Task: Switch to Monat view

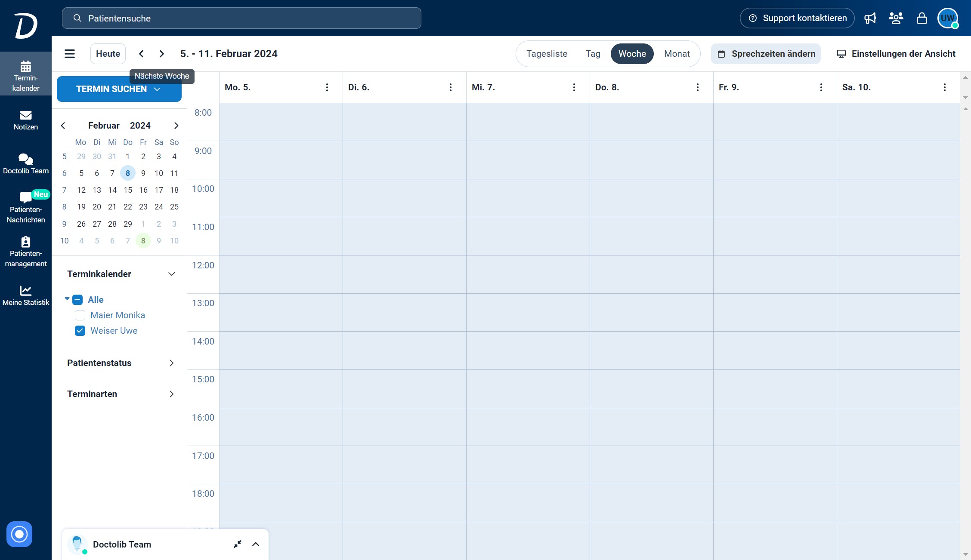Action: pyautogui.click(x=677, y=54)
